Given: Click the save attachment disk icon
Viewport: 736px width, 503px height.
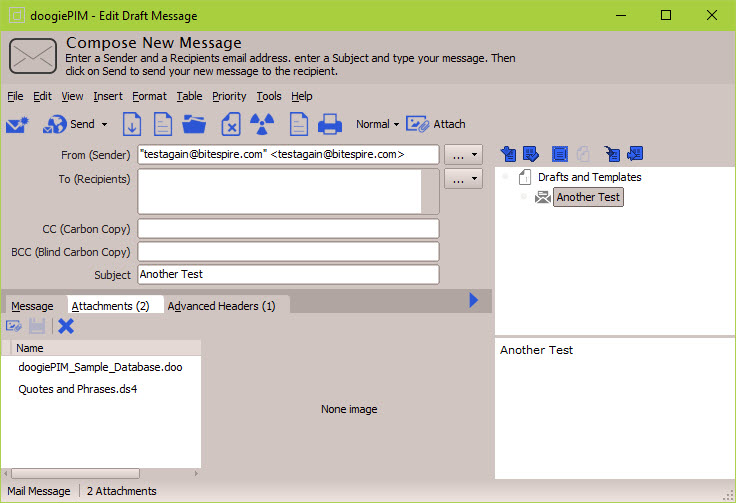Looking at the screenshot, I should pyautogui.click(x=37, y=326).
